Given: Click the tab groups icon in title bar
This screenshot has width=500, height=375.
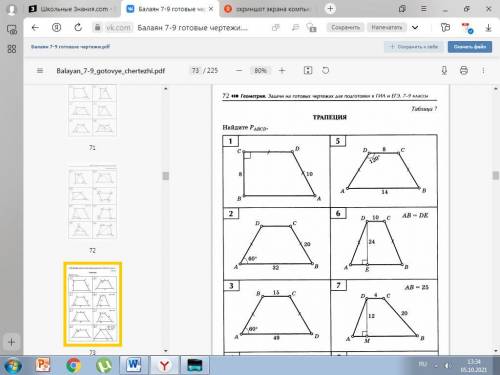Looking at the screenshot, I should pos(402,9).
